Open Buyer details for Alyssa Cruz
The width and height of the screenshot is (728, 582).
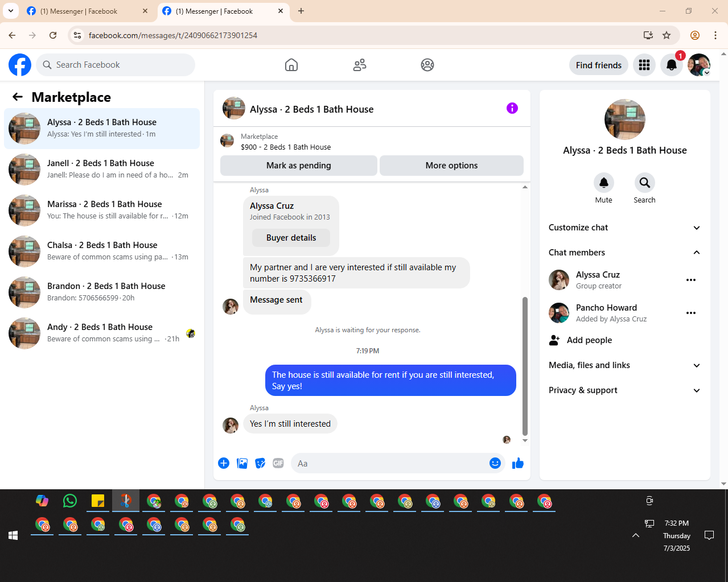pos(291,238)
